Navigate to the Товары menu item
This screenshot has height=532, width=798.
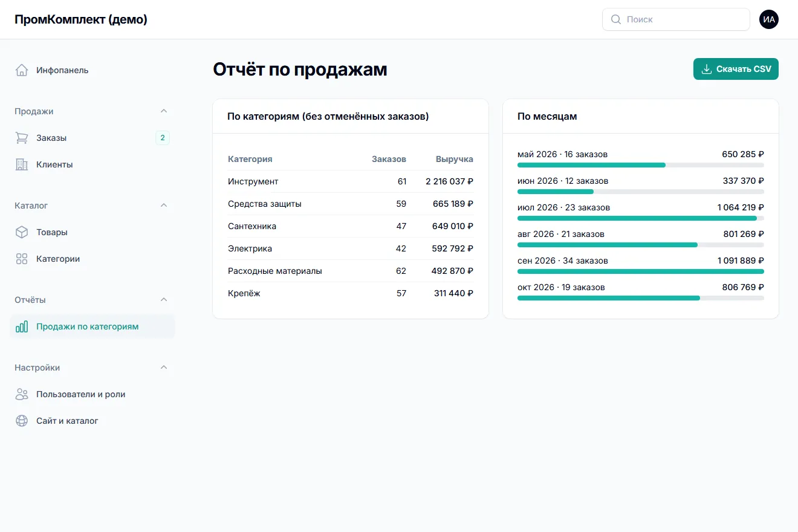[x=92, y=232]
